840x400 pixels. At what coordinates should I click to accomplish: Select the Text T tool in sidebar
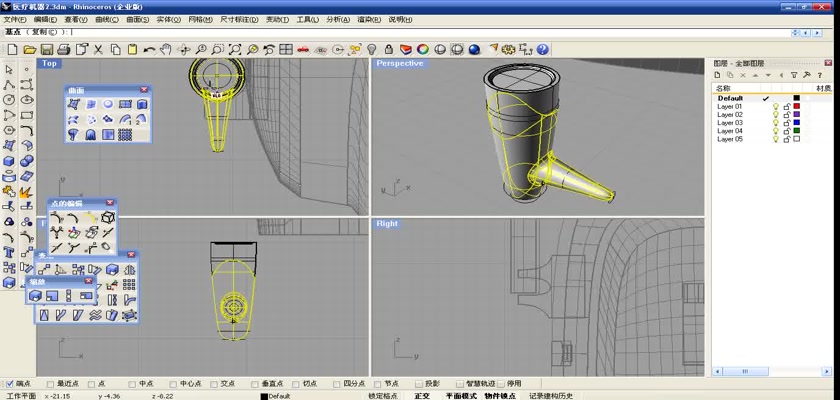[9, 252]
